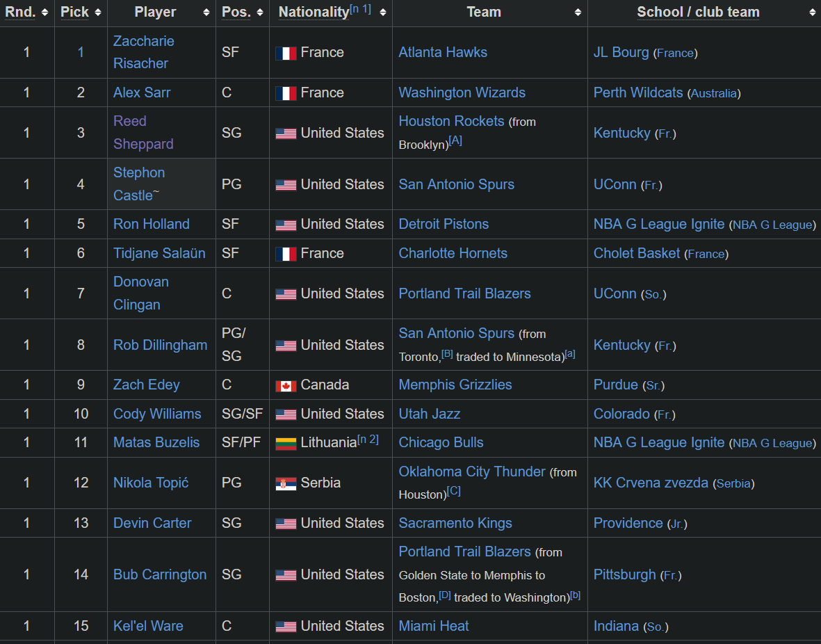Open Cody Williams player link
This screenshot has width=821, height=644.
coord(157,414)
